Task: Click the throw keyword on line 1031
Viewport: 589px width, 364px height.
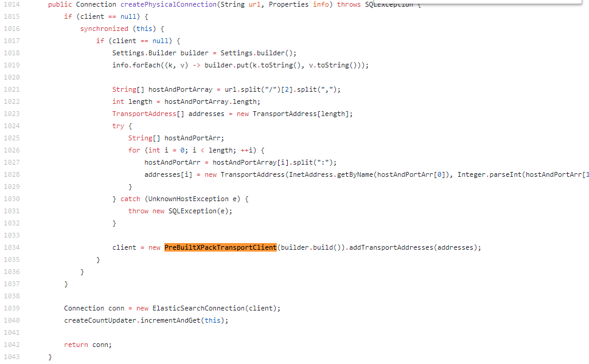Action: click(138, 211)
